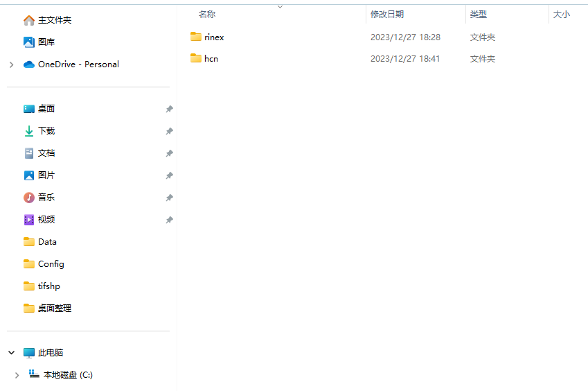Click the Documents (文档) icon

click(29, 153)
